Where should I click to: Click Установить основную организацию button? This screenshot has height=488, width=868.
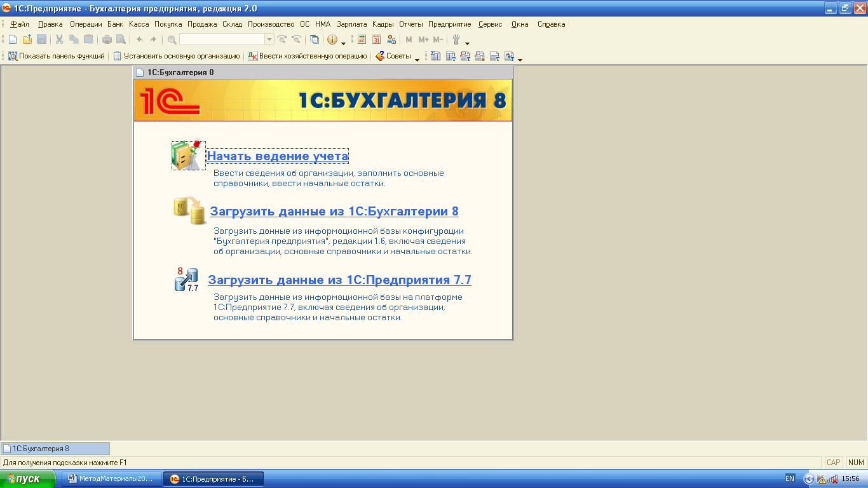(176, 56)
